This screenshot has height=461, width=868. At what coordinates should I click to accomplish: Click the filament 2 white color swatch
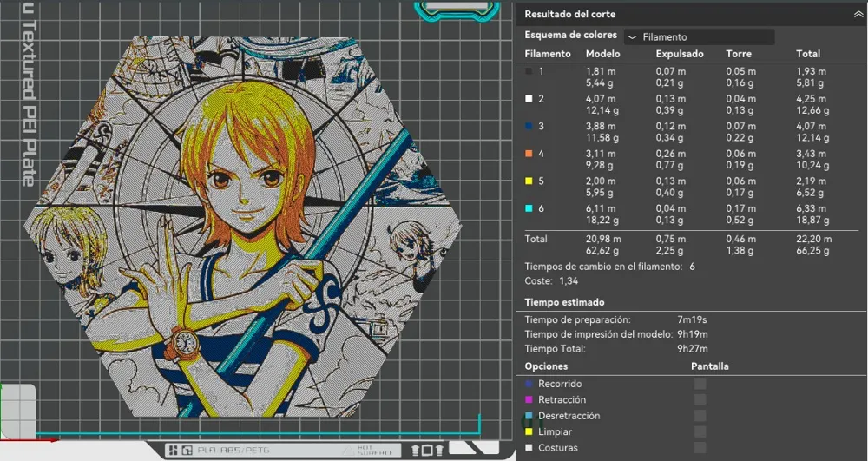[x=529, y=99]
